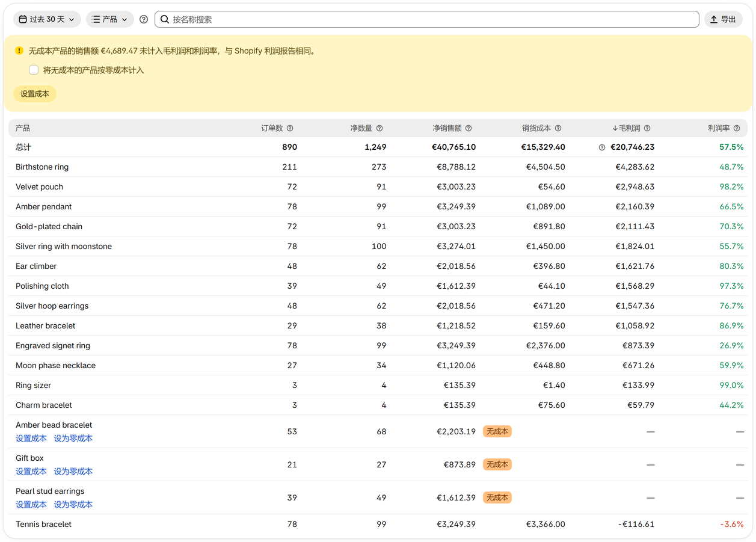
Task: Click 设为零成本 under Pearl stud earrings
Action: [73, 505]
